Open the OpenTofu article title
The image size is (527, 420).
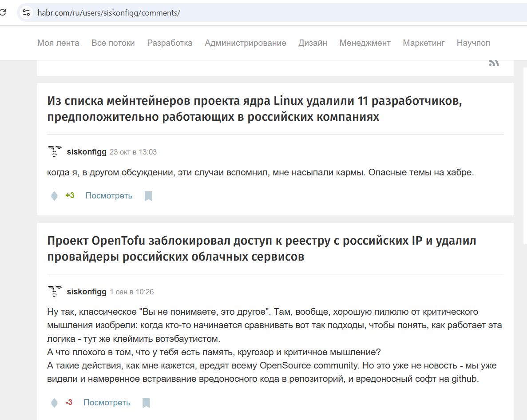point(262,249)
